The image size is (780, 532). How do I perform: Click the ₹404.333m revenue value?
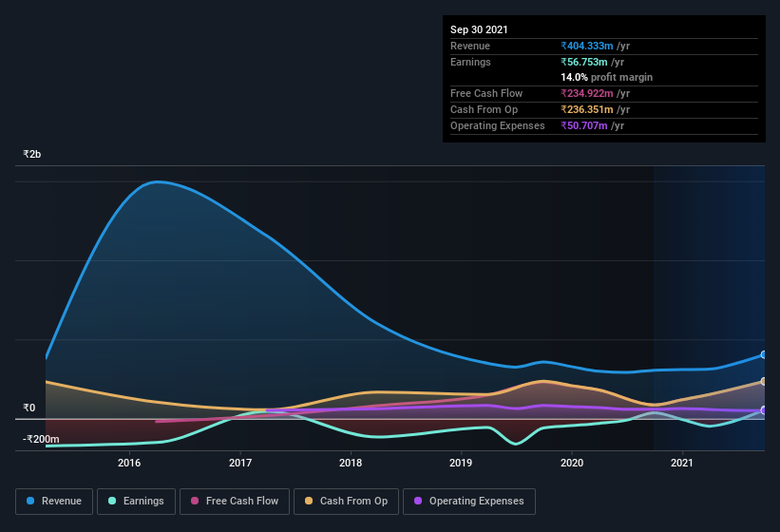[587, 46]
